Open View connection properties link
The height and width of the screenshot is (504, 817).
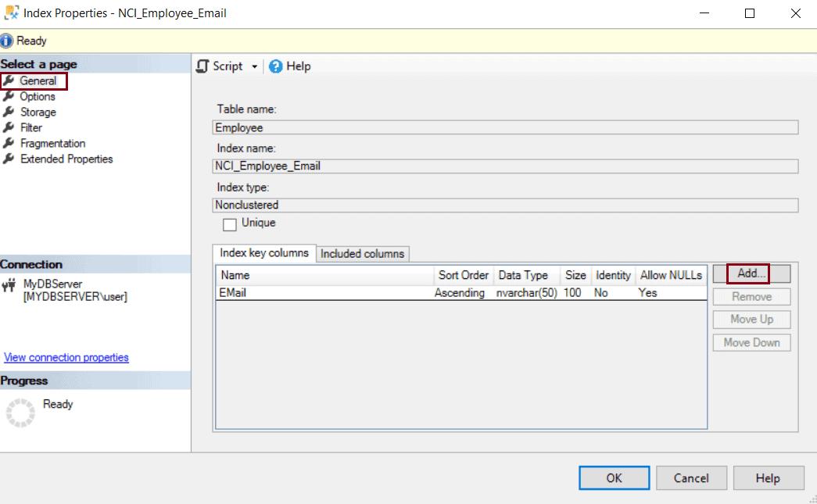[x=66, y=357]
